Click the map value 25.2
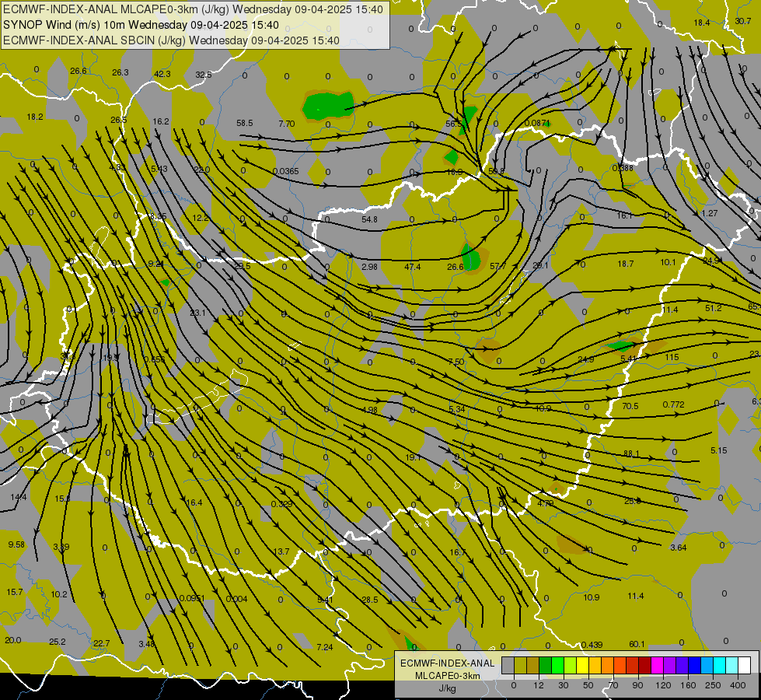This screenshot has height=700, width=761. (x=58, y=642)
